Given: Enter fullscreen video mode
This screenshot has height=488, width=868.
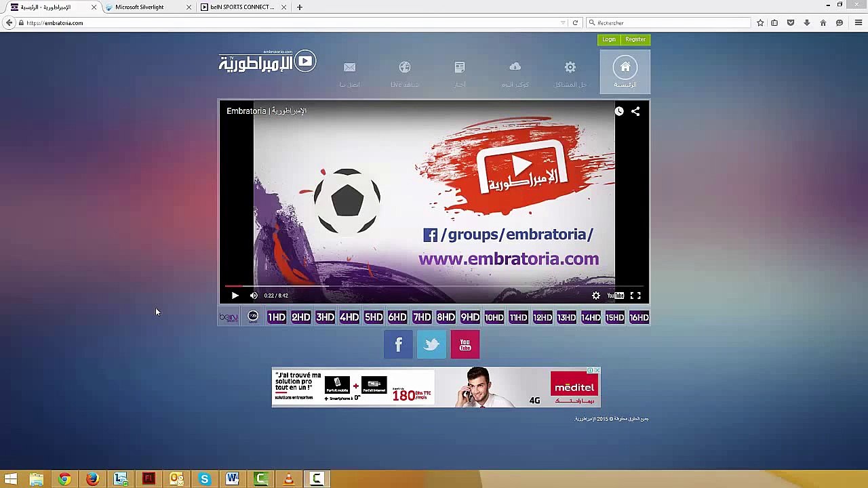Looking at the screenshot, I should pyautogui.click(x=635, y=296).
